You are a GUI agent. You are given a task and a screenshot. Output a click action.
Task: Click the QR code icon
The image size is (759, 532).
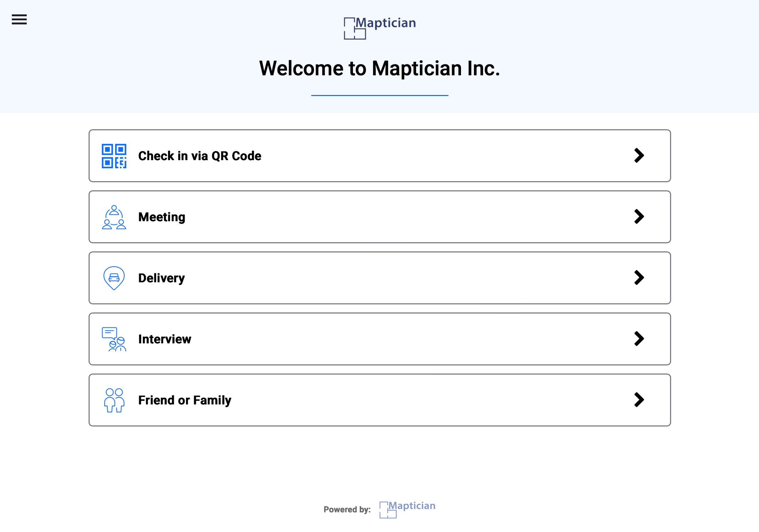pos(114,156)
